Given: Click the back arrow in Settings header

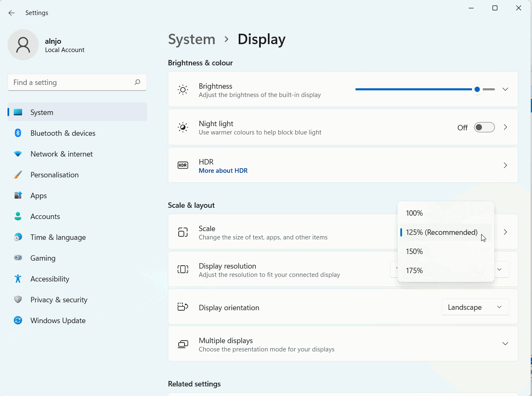Looking at the screenshot, I should [x=12, y=13].
